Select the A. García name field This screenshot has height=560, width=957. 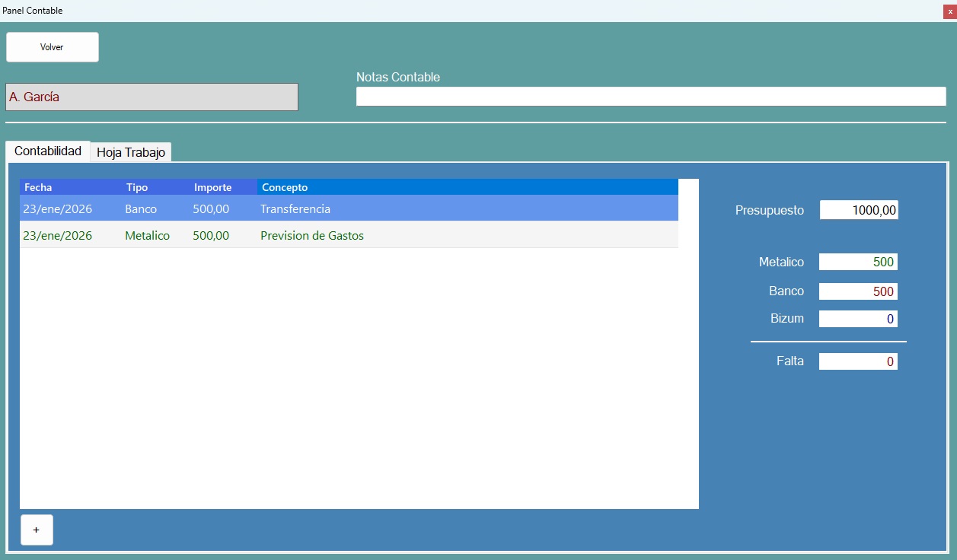pyautogui.click(x=152, y=97)
